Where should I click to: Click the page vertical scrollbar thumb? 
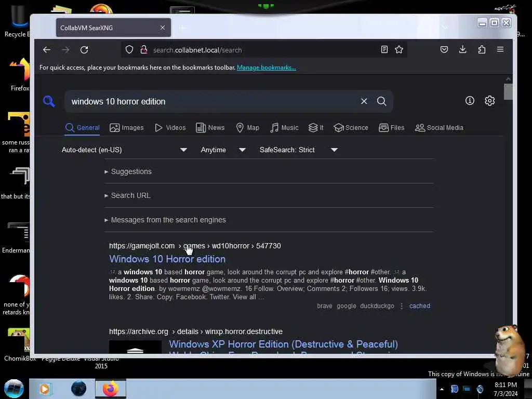tap(508, 91)
